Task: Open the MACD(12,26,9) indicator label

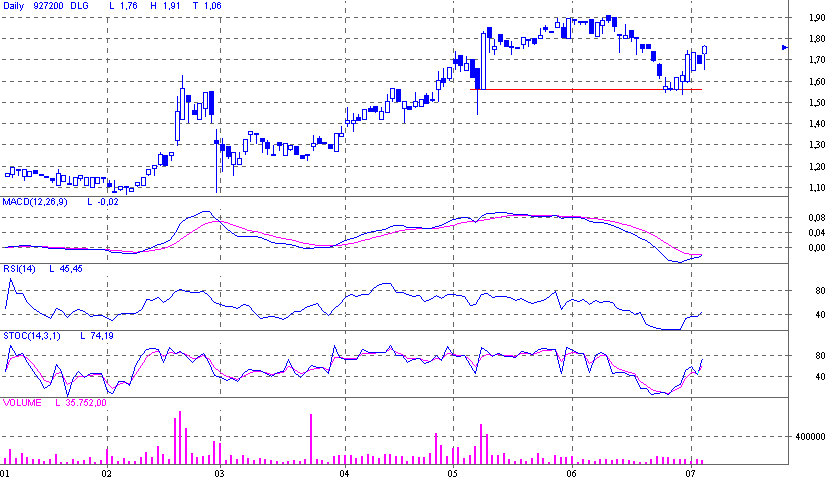Action: coord(33,203)
